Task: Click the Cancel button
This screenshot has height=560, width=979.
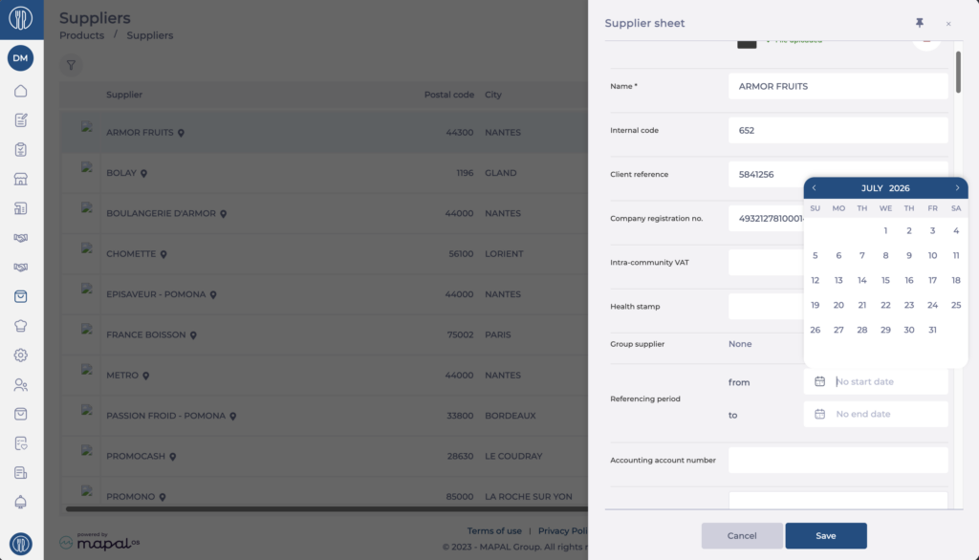Action: pos(742,536)
